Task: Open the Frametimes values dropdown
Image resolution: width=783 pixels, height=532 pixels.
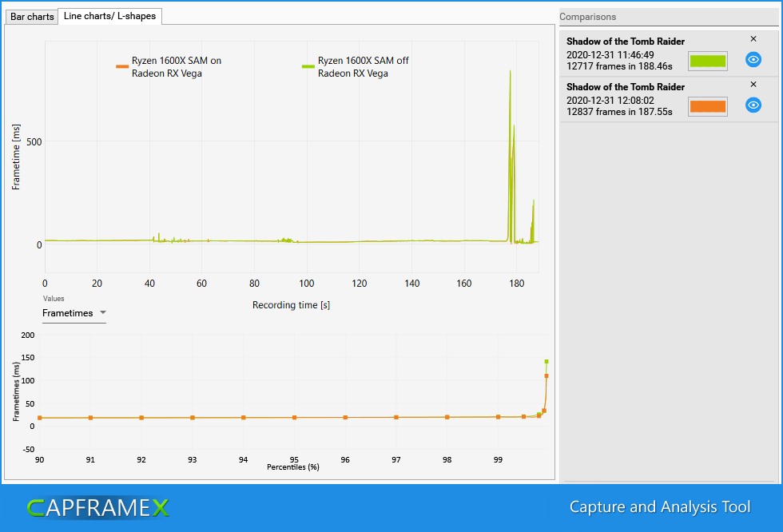Action: (x=74, y=313)
